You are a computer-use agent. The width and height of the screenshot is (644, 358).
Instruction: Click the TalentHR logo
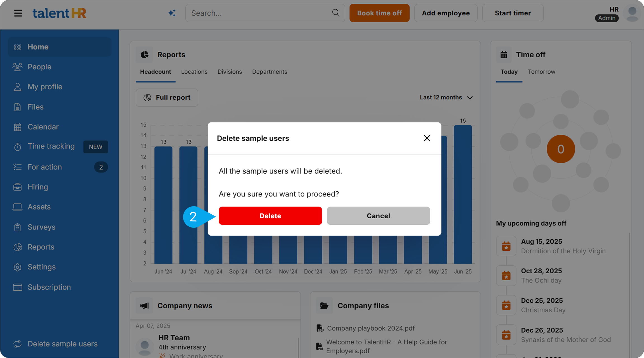click(x=59, y=13)
